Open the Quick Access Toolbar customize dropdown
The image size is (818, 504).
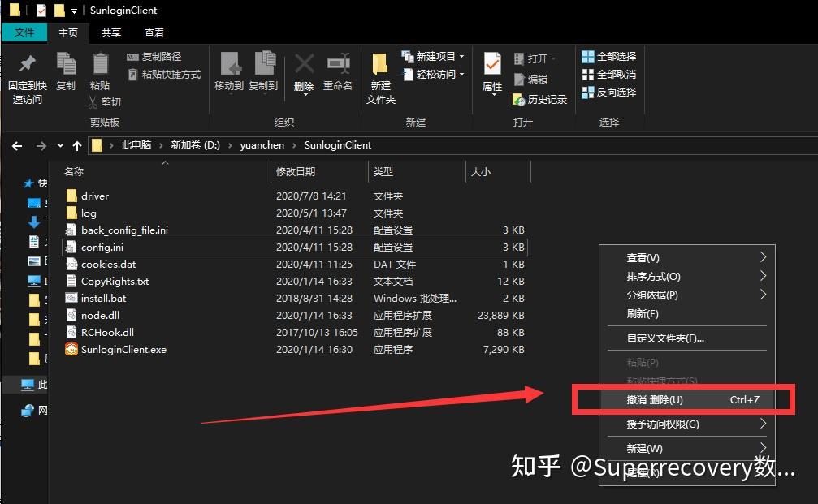[74, 11]
